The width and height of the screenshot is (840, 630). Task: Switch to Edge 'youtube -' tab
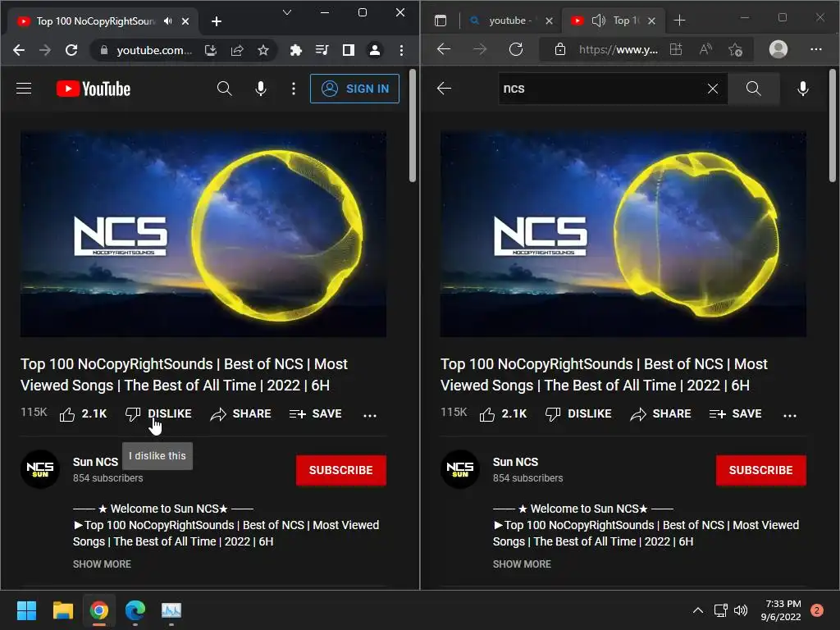tap(510, 21)
